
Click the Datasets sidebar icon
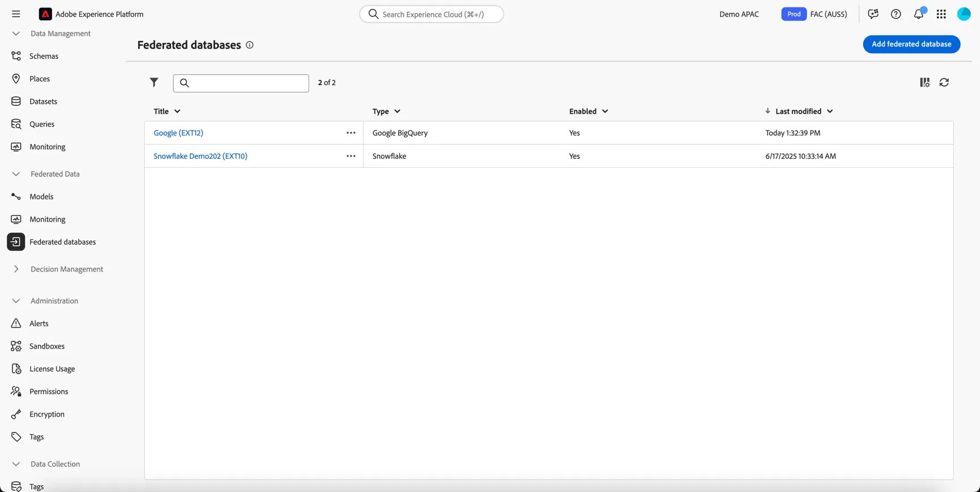tap(16, 101)
